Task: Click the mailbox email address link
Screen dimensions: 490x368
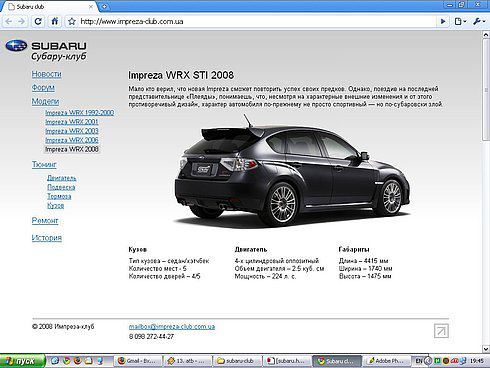Action: [x=172, y=327]
